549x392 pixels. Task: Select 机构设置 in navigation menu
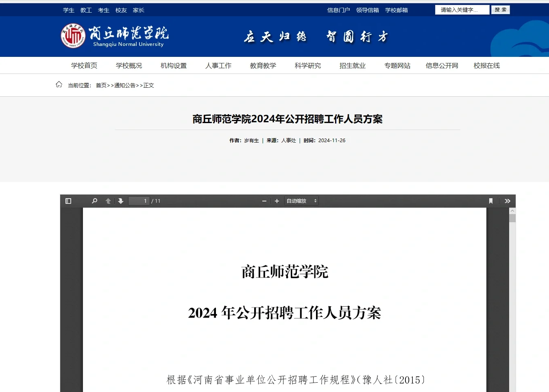[174, 65]
